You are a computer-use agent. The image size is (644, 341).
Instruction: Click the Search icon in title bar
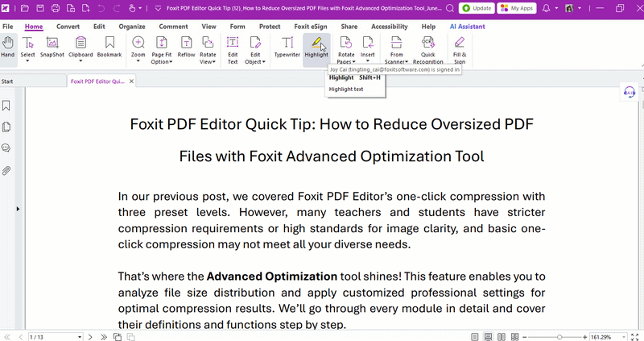(x=450, y=8)
